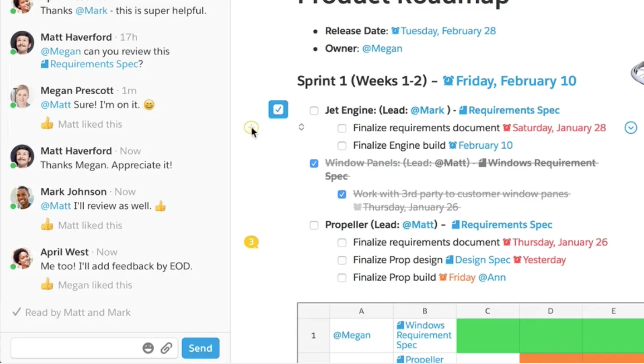
Task: Select column header D in the spreadsheet
Action: pos(550,311)
